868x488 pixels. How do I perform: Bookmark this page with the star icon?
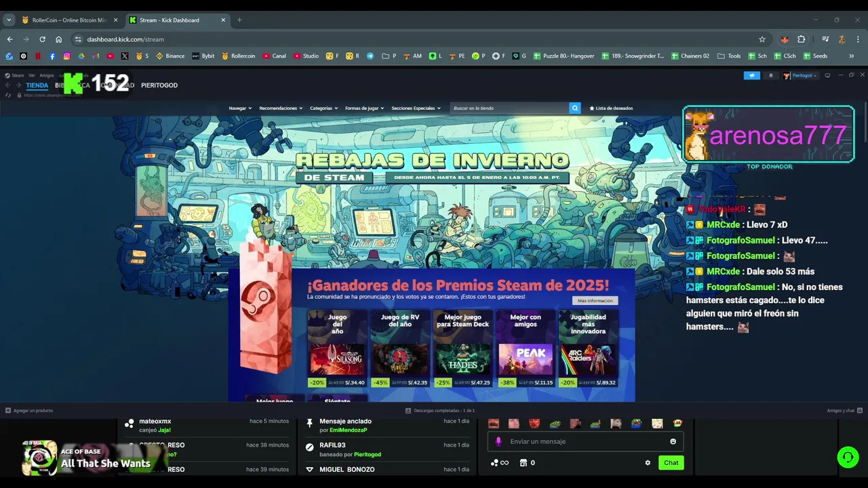[x=762, y=39]
